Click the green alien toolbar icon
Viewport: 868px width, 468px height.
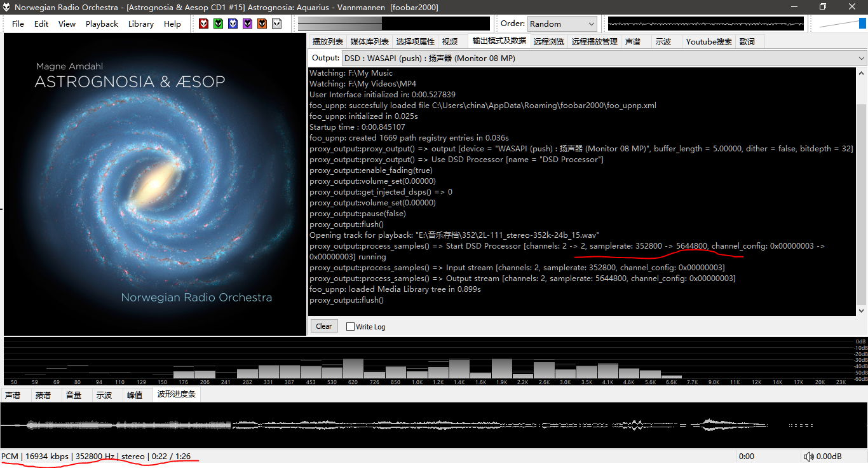pos(218,24)
